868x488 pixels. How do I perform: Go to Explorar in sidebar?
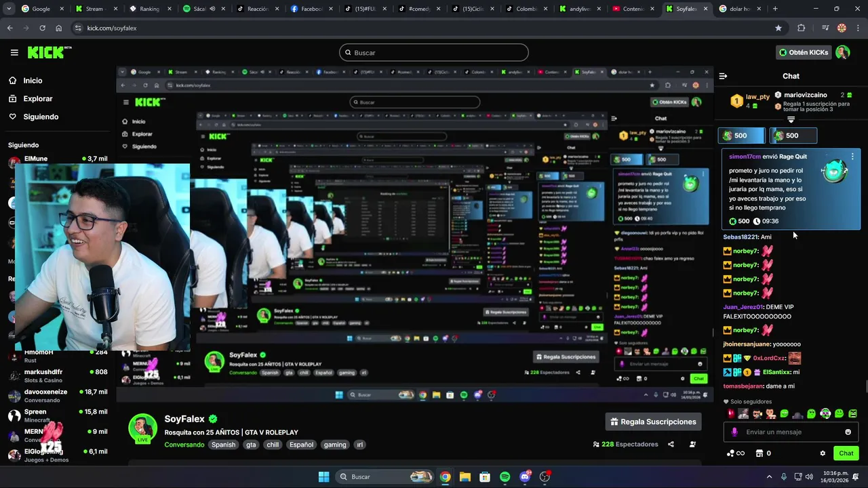click(x=31, y=99)
